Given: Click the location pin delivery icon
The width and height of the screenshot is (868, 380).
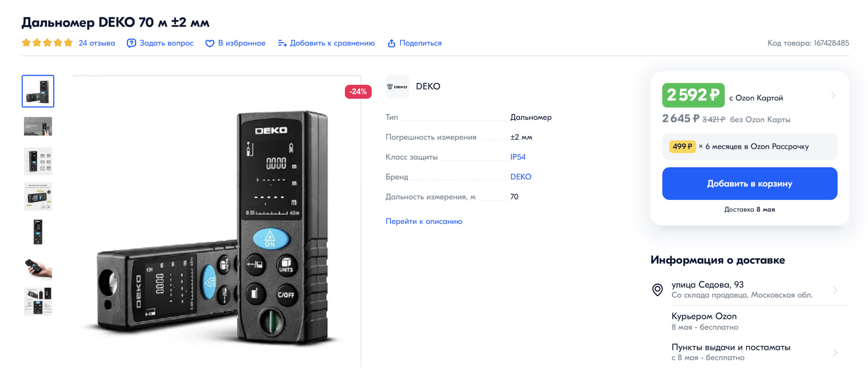Looking at the screenshot, I should 657,290.
